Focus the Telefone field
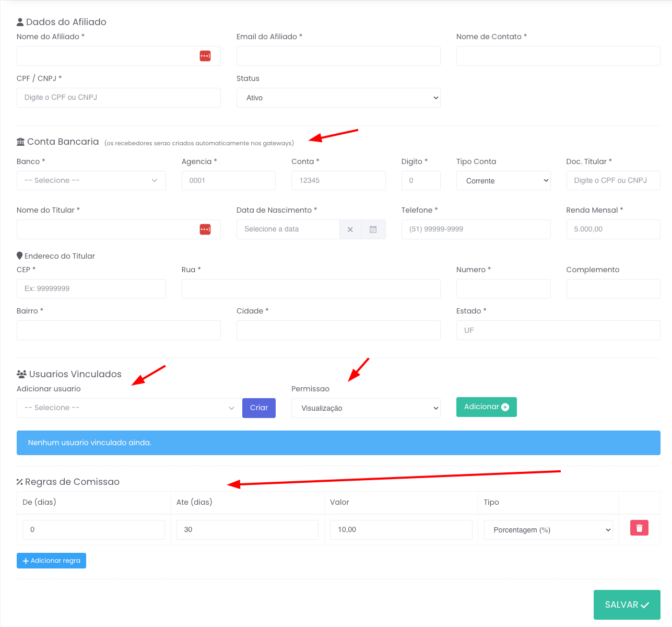Viewport: 672px width, 627px height. [x=476, y=229]
